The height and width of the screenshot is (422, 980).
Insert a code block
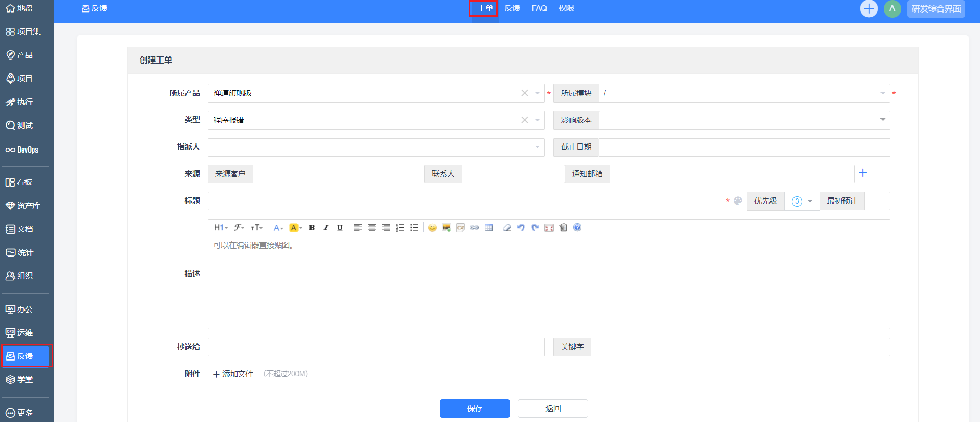(460, 228)
